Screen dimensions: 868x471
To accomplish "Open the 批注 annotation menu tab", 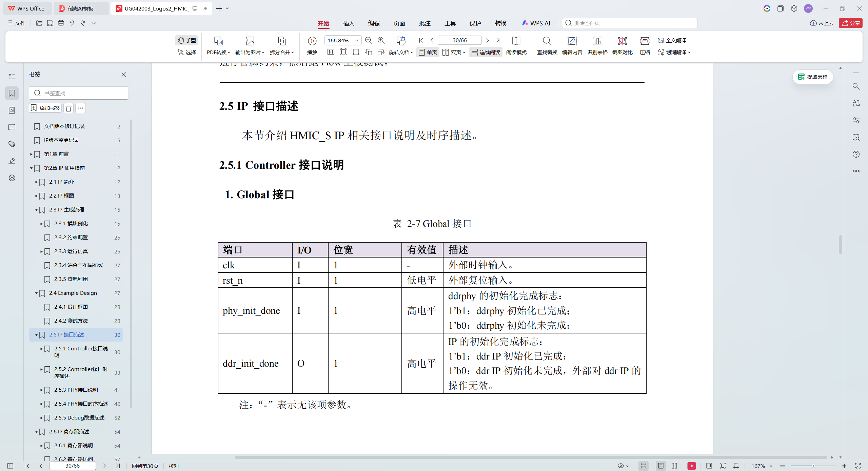I will 425,23.
